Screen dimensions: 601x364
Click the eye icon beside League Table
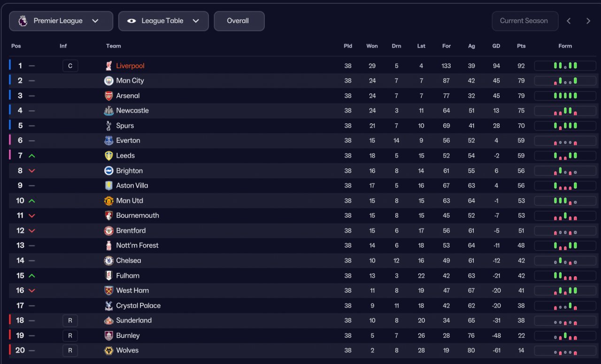click(131, 21)
